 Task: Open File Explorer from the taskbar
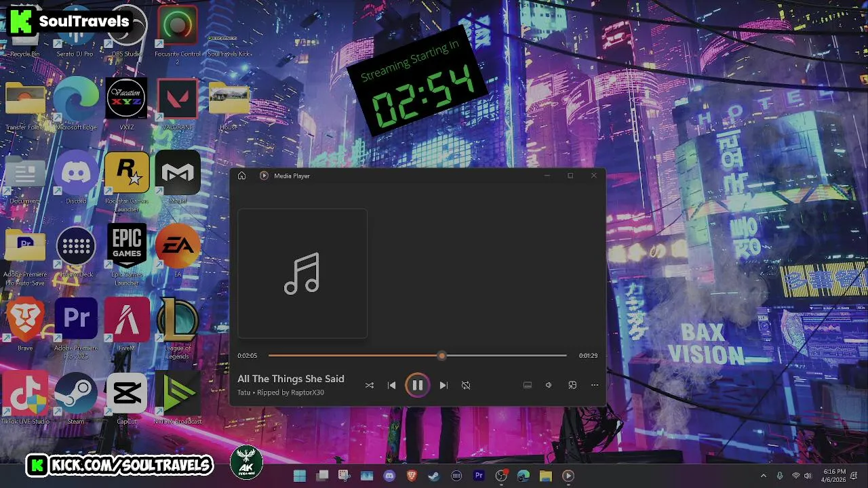[x=546, y=476]
